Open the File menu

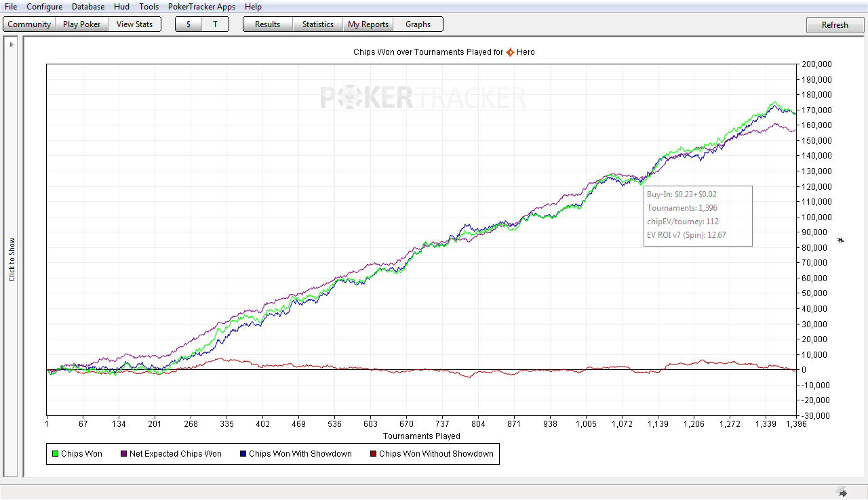point(11,7)
